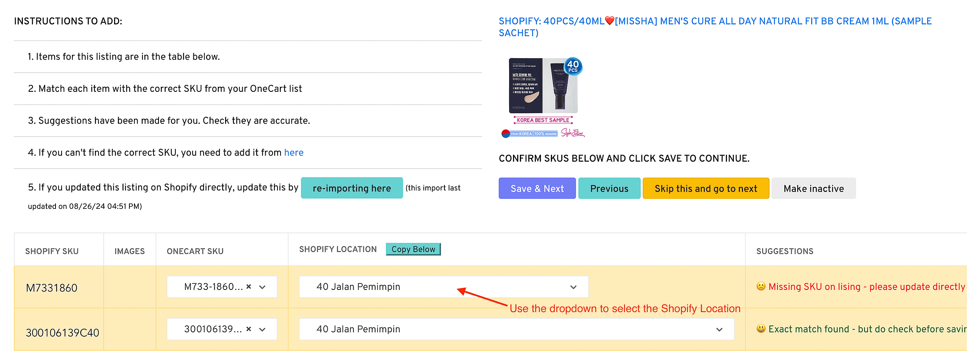Click the Korea flag badge under product image
This screenshot has height=358, width=980.
[506, 133]
